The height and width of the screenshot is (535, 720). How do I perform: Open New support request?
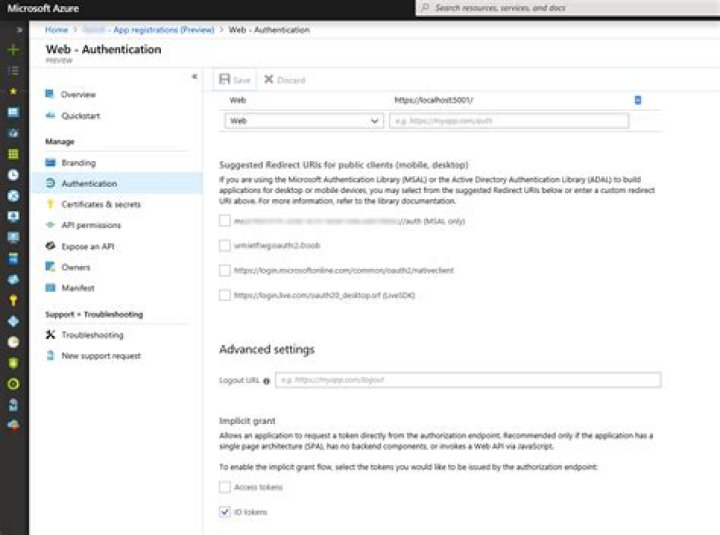click(x=101, y=356)
